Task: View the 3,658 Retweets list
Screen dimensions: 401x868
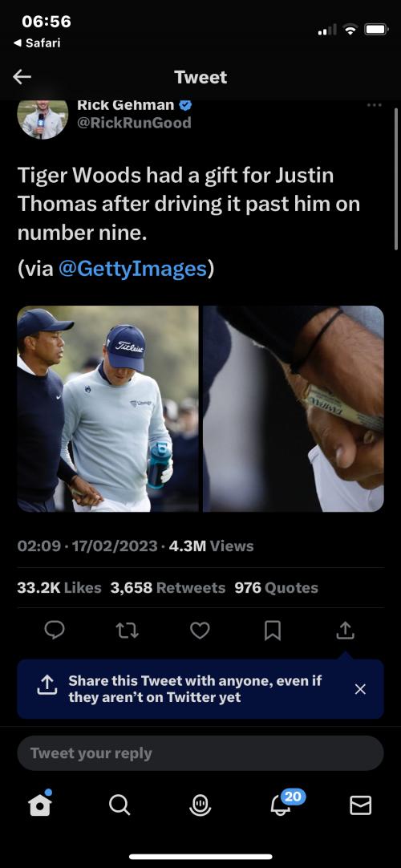Action: 168,587
